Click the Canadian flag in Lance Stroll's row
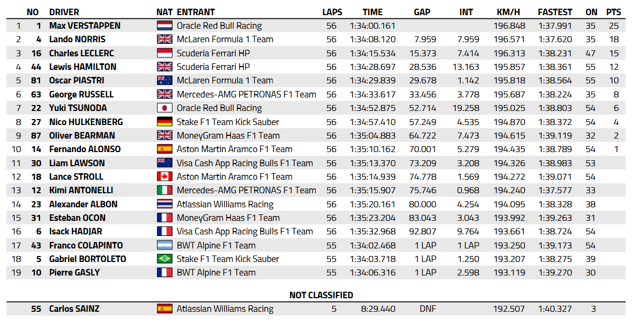The height and width of the screenshot is (328, 644). click(164, 176)
